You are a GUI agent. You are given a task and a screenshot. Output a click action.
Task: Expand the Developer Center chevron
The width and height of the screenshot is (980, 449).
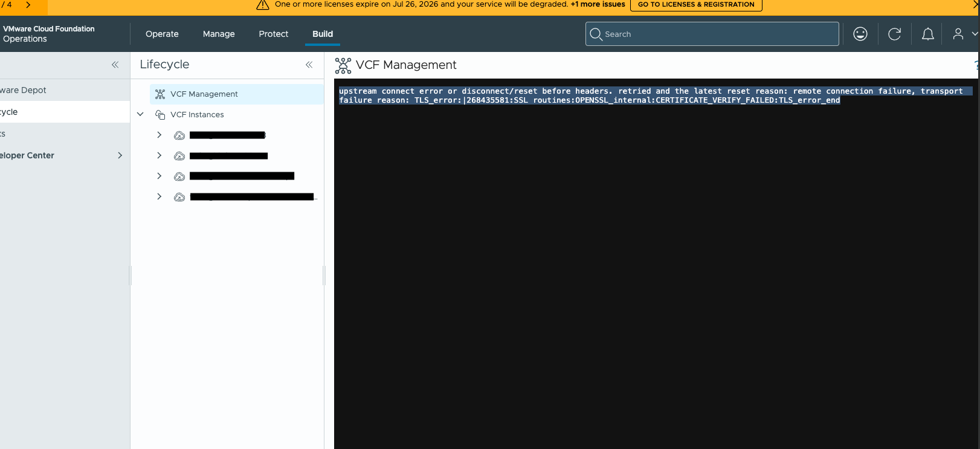point(120,155)
